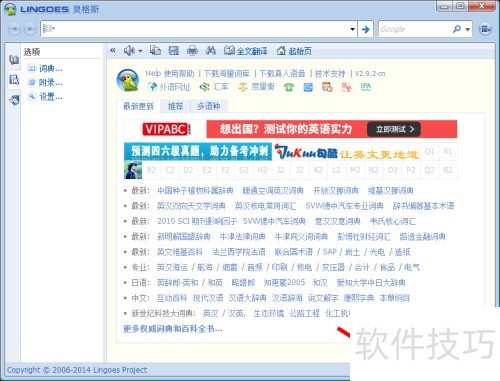
Task: Click 立即测试 button on red banner
Action: [394, 129]
